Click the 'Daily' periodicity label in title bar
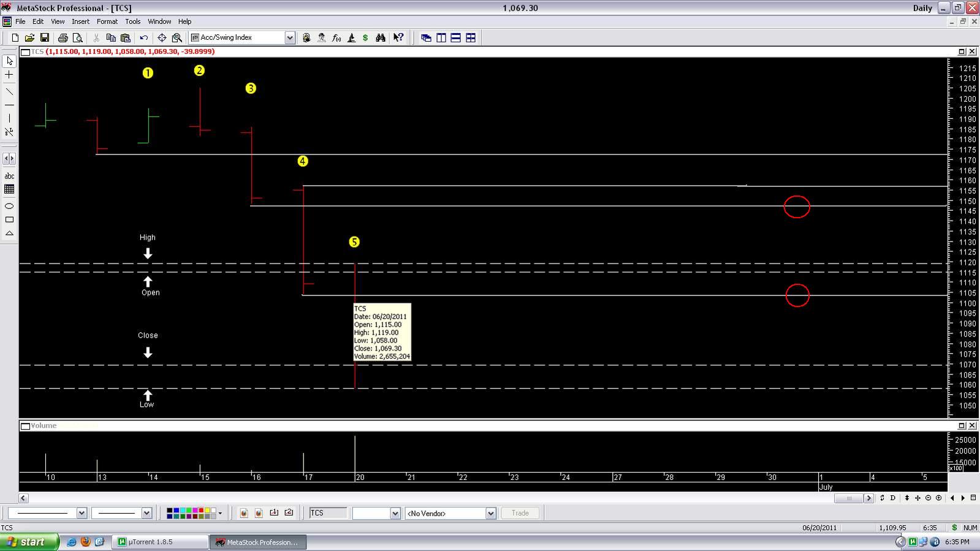This screenshot has height=551, width=980. pyautogui.click(x=922, y=8)
